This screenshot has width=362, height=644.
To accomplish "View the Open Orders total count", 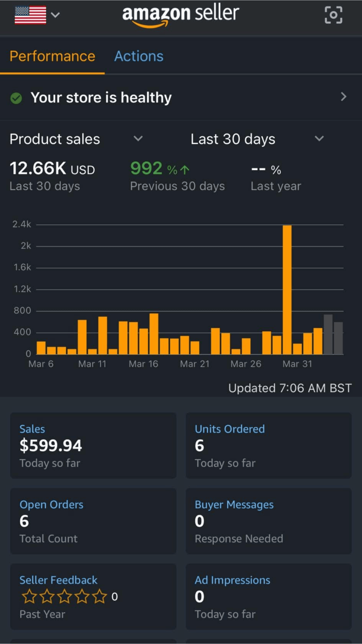I will coord(93,521).
